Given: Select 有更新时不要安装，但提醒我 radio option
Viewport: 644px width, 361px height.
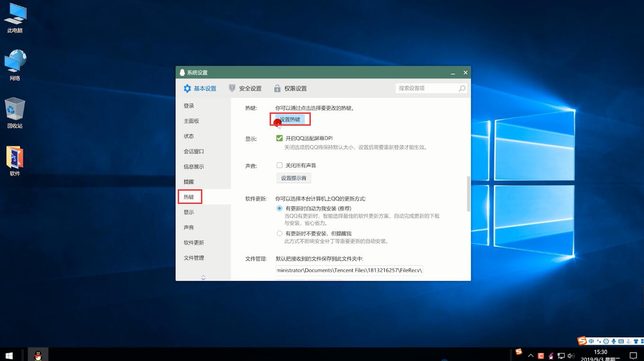Looking at the screenshot, I should pyautogui.click(x=280, y=233).
